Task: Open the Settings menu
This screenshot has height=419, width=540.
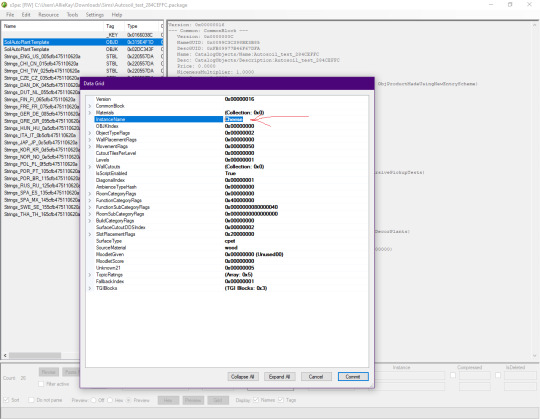Action: point(95,15)
